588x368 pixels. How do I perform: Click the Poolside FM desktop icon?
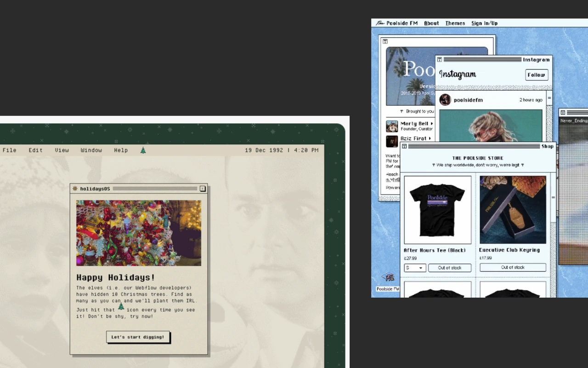pos(388,282)
